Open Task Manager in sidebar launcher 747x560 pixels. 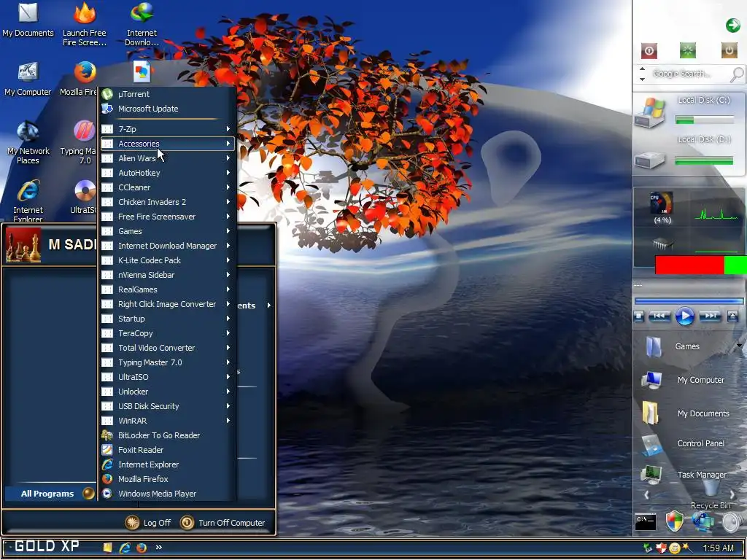tap(684, 474)
